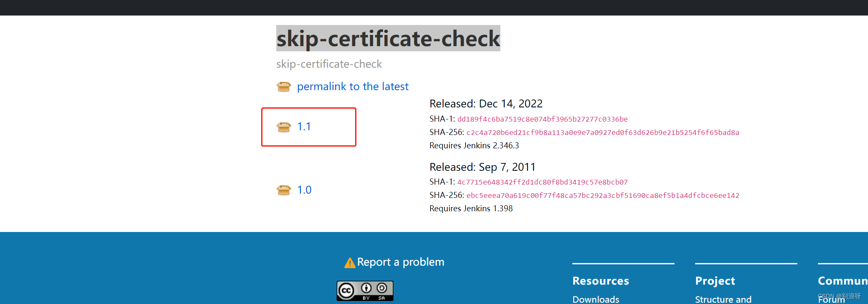
Task: Click the Requires Jenkins 1.398 text
Action: (471, 209)
